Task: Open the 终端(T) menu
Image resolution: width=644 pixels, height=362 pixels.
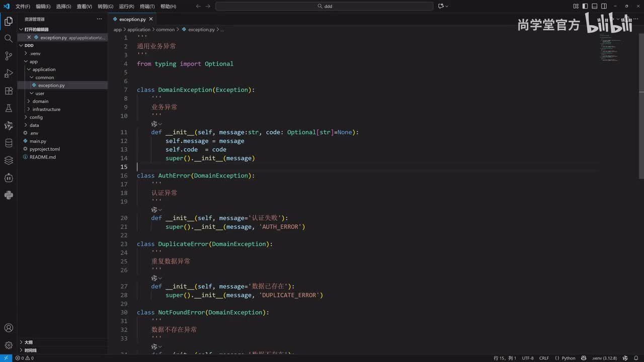Action: pos(147,6)
